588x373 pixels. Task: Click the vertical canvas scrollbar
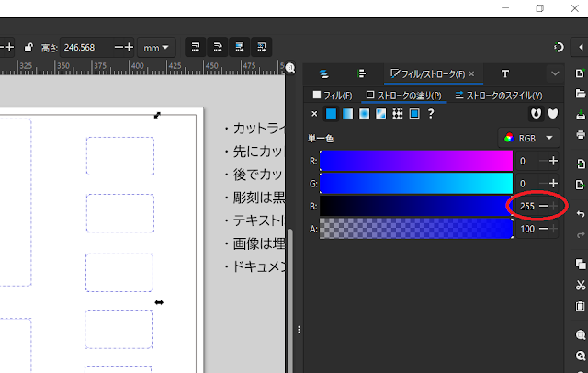(x=290, y=301)
